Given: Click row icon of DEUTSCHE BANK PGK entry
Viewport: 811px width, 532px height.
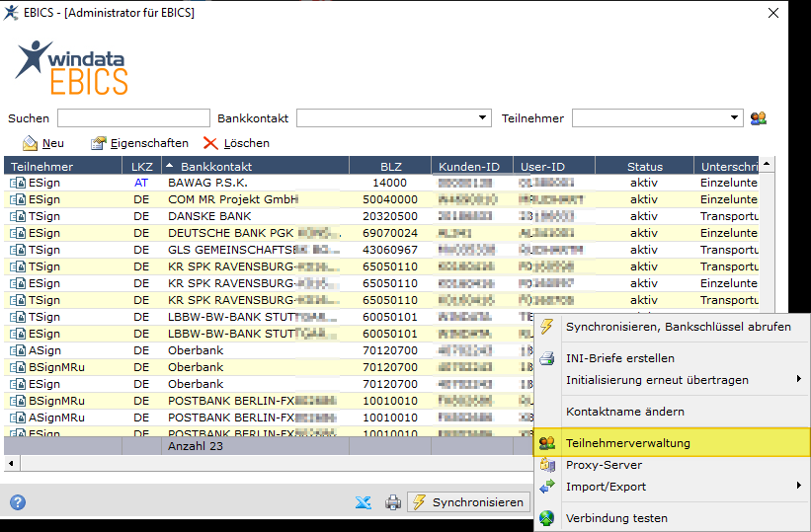Looking at the screenshot, I should point(18,233).
